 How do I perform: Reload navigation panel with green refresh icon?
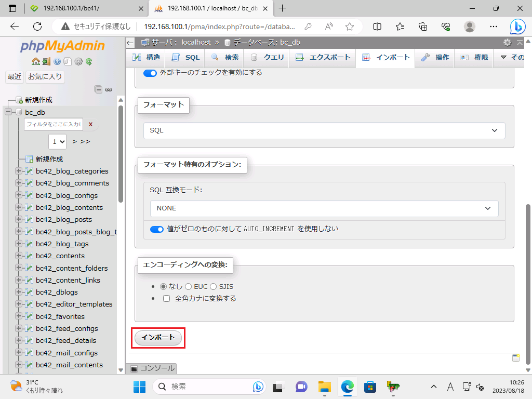pos(89,61)
